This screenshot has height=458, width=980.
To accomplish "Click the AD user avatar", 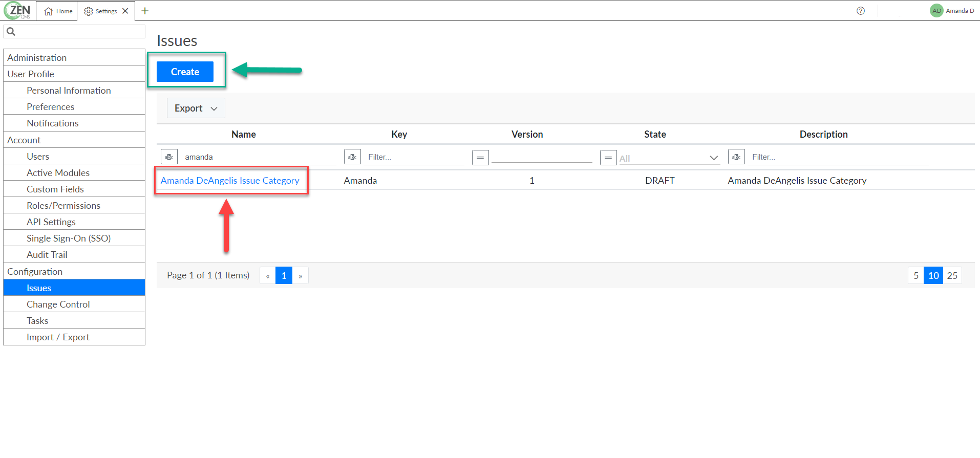I will pyautogui.click(x=936, y=11).
